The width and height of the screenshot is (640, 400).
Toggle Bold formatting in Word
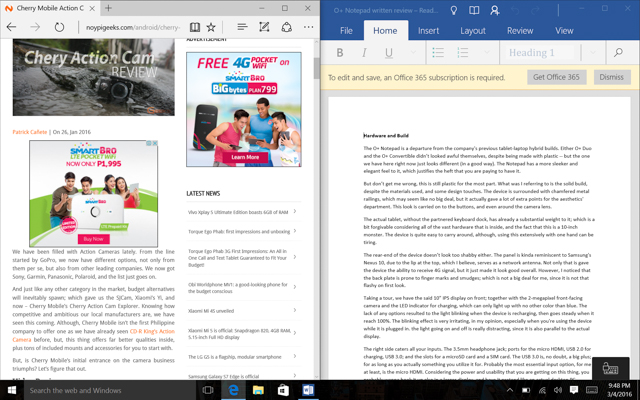point(340,53)
